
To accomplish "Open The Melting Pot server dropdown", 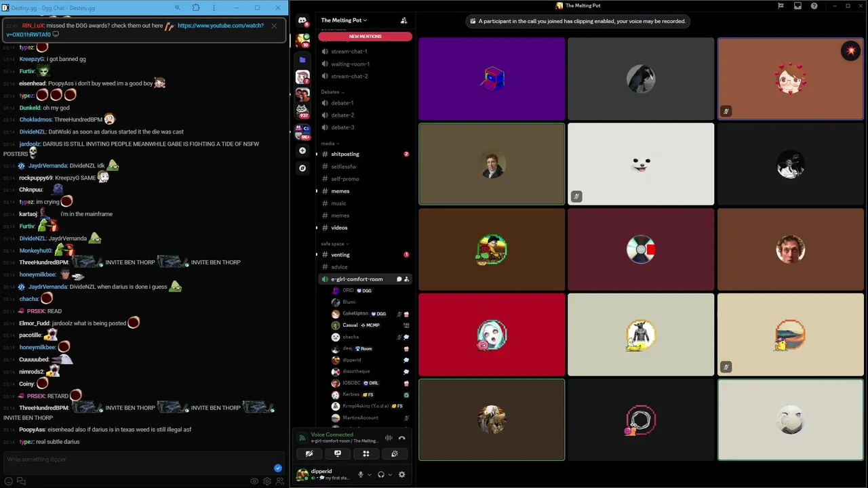I will 344,20.
